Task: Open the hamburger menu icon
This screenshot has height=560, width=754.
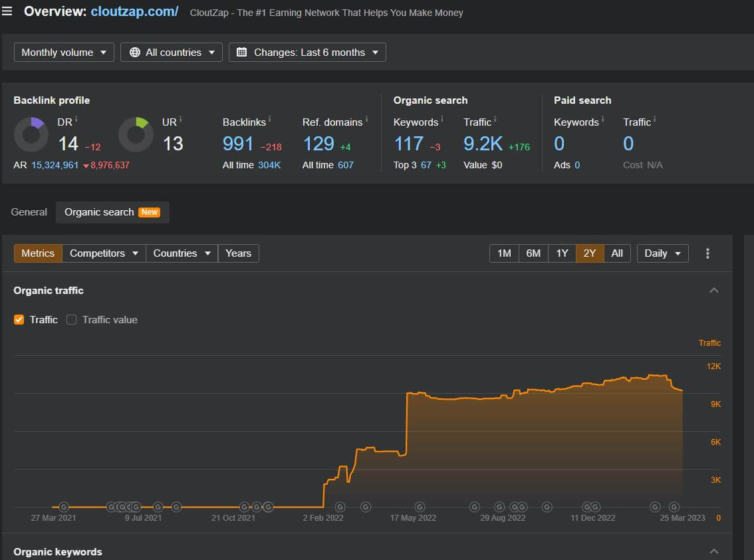Action: click(x=7, y=12)
